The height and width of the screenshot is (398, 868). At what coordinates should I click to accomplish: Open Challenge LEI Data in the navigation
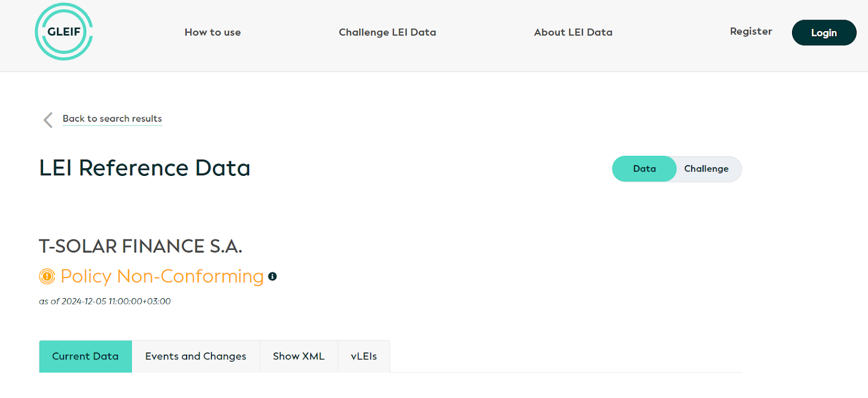(x=387, y=33)
